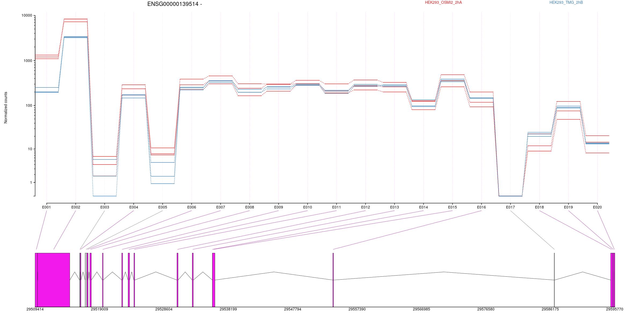
Task: Click the E005 exon label
Action: point(163,207)
